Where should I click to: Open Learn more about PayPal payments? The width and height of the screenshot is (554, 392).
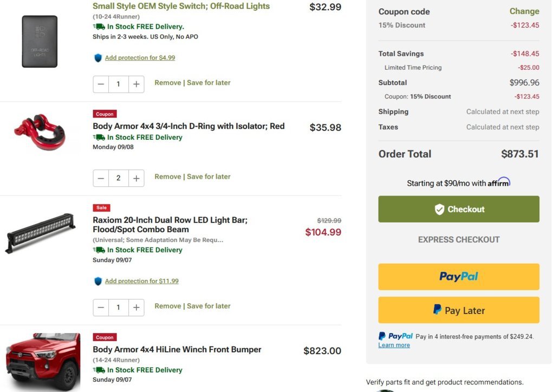coord(394,345)
